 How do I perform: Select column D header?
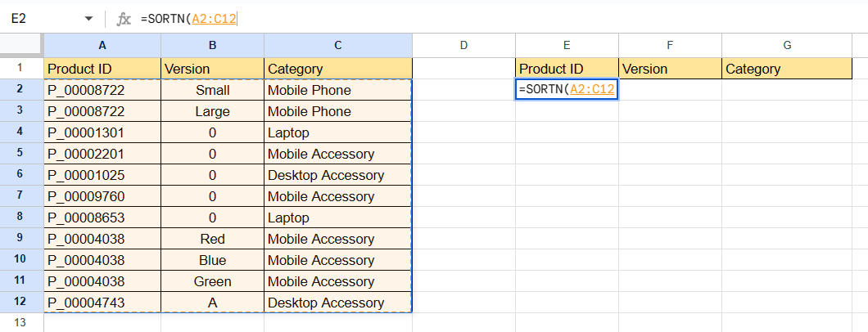tap(463, 46)
